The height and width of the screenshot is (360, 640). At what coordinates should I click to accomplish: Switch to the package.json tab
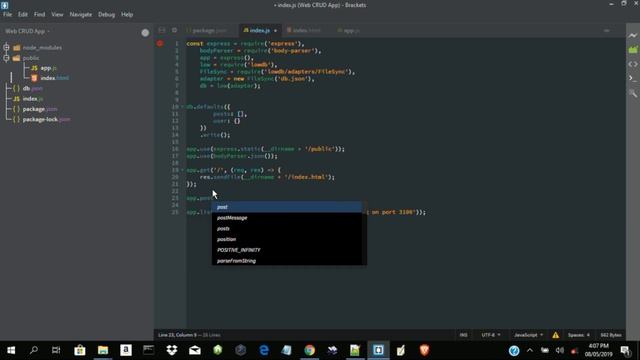tap(207, 31)
